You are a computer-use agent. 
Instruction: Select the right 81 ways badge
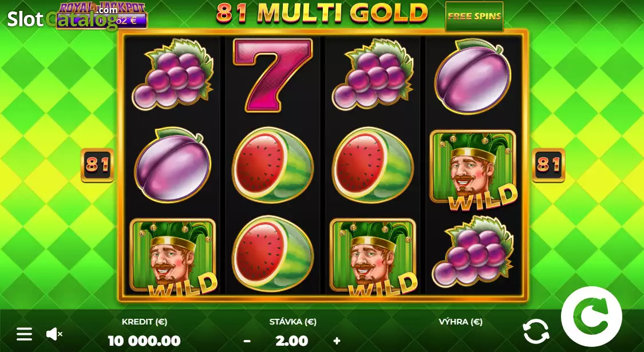tap(549, 165)
